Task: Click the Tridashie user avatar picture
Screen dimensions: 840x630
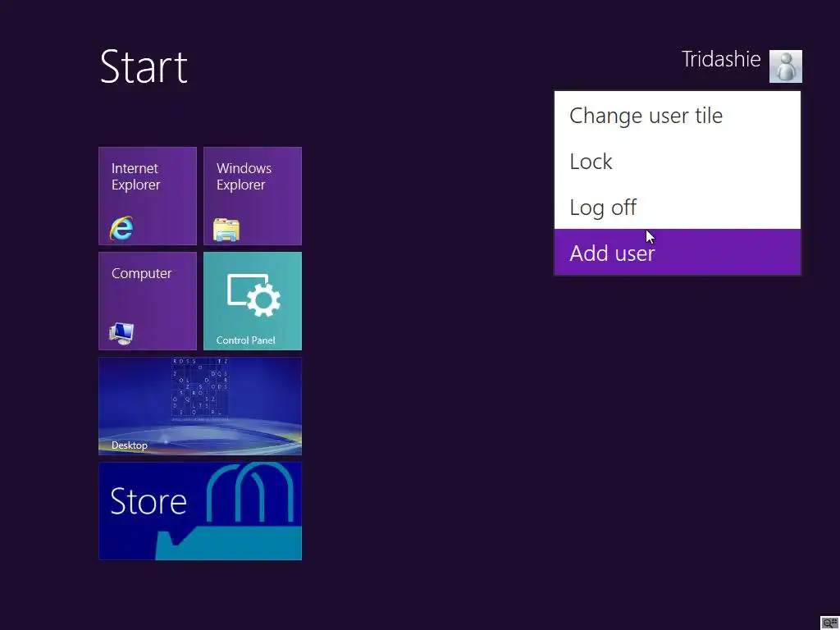Action: pos(785,66)
